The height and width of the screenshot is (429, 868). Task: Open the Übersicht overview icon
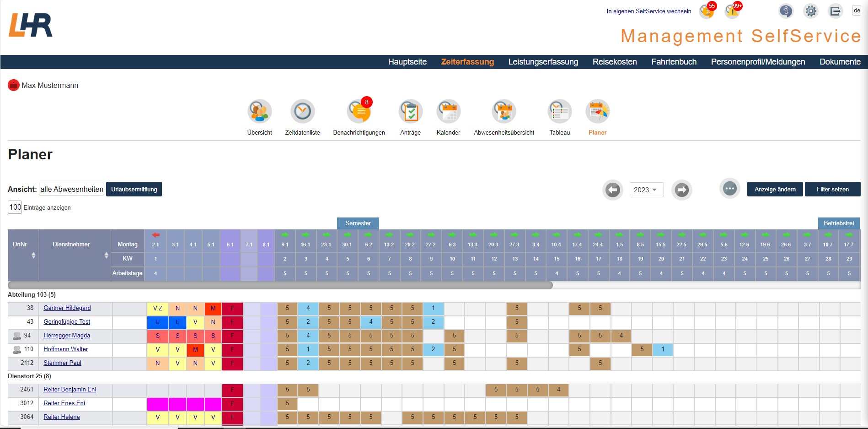coord(259,111)
